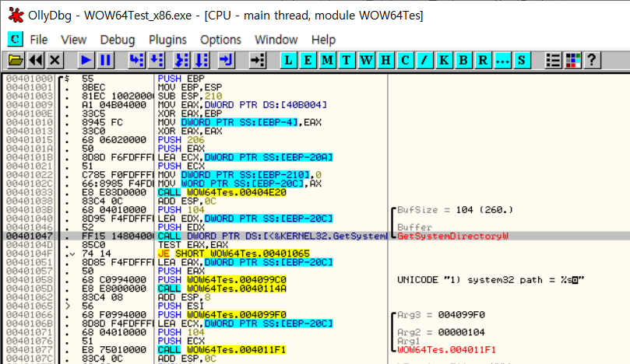630x364 pixels.
Task: Click the CPU window C system icon
Action: click(16, 40)
